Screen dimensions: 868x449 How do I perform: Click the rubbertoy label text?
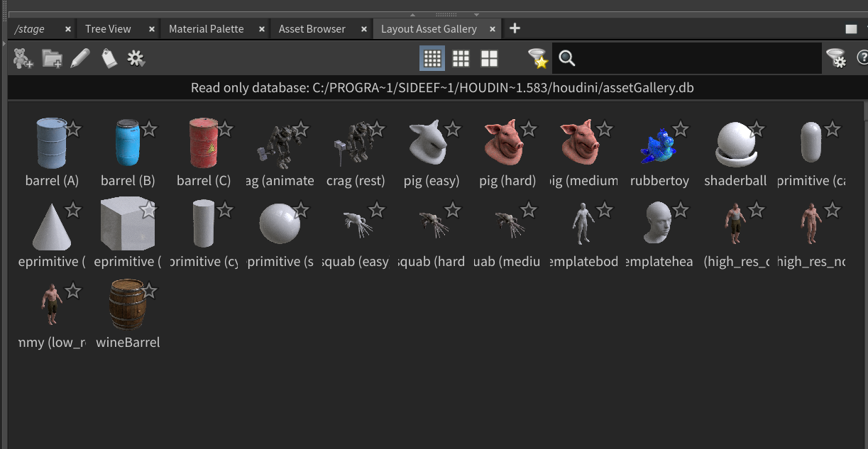click(659, 181)
